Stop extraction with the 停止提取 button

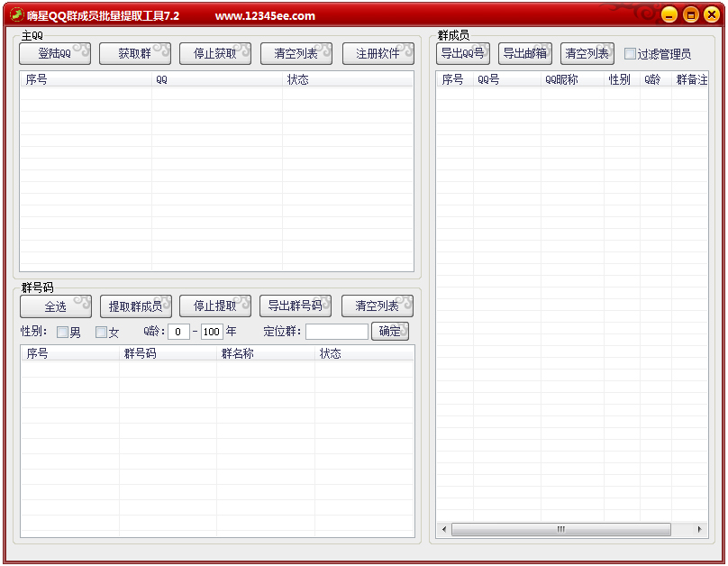[x=215, y=306]
